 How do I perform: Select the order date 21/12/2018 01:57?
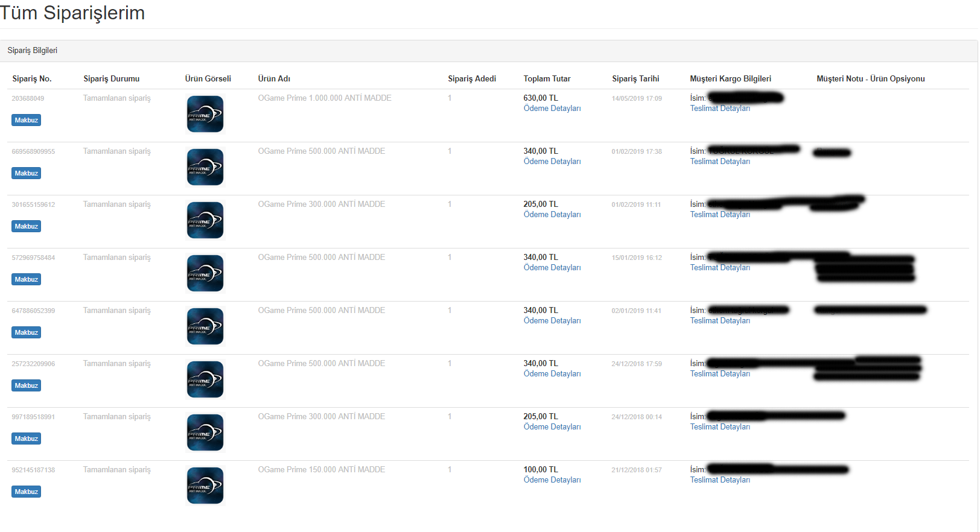[637, 470]
